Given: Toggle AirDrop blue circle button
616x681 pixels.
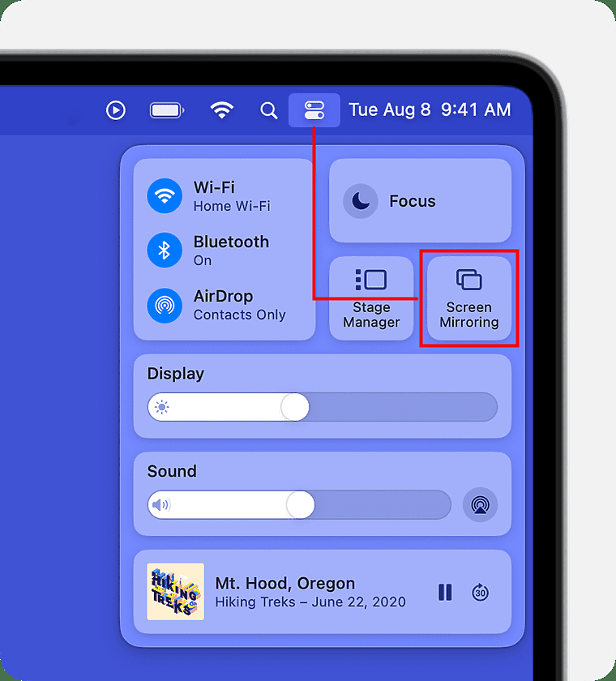Looking at the screenshot, I should (165, 306).
